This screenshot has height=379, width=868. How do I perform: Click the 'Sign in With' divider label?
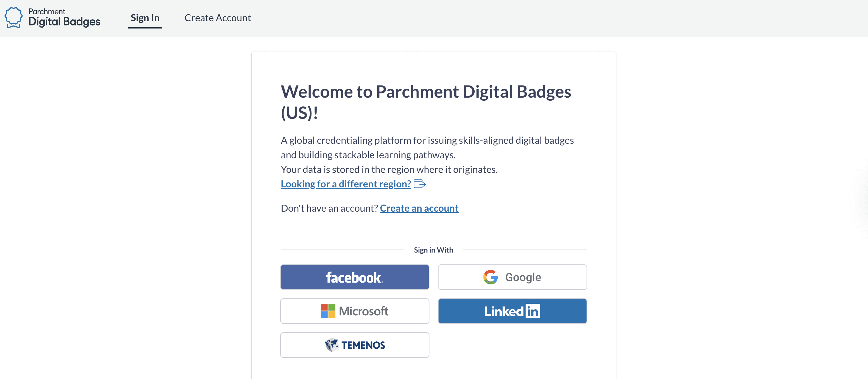[434, 250]
